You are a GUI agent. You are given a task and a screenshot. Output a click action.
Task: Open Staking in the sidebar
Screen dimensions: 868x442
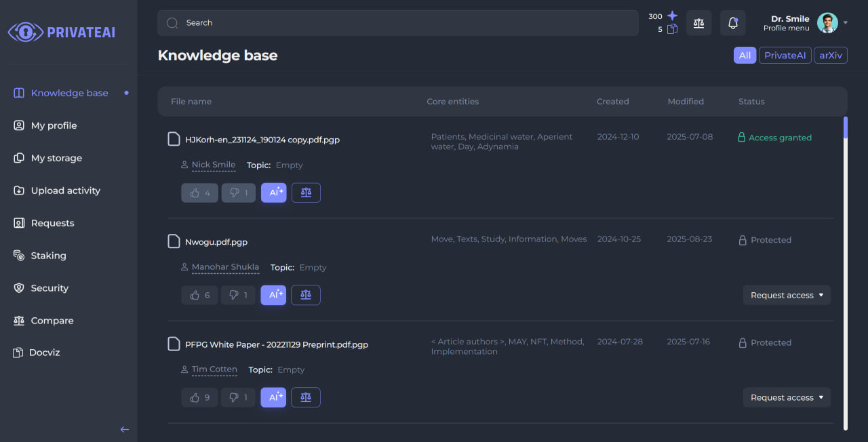pos(48,256)
